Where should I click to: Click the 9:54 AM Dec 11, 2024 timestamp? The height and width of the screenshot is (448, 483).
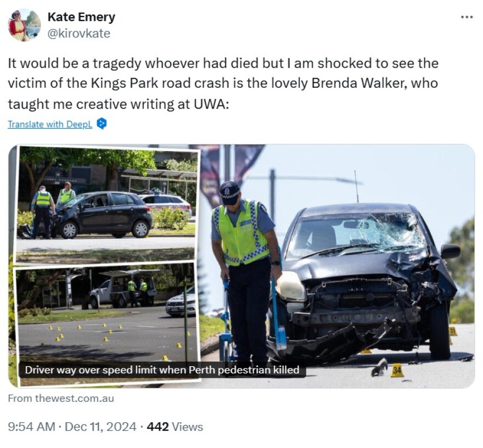72,427
